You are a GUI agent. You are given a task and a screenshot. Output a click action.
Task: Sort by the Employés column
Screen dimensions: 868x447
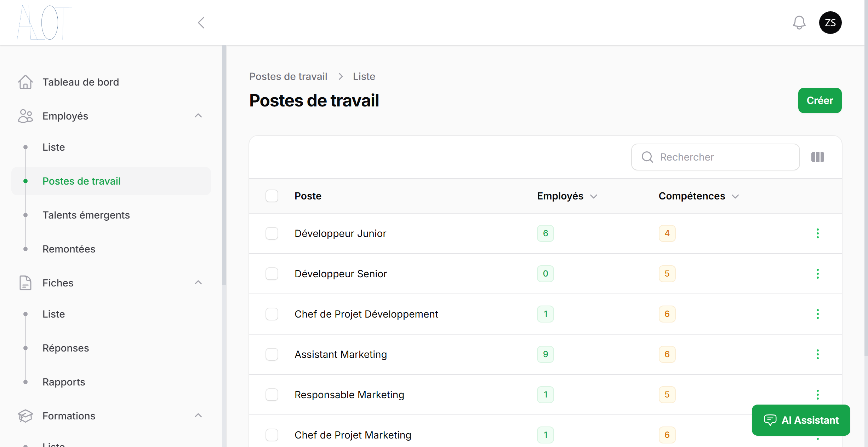[567, 196]
